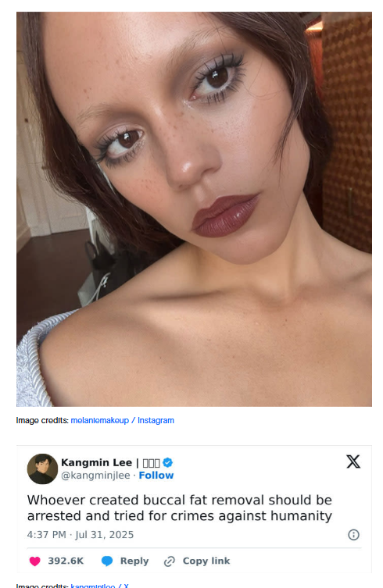Click the blue verified badge

(168, 463)
